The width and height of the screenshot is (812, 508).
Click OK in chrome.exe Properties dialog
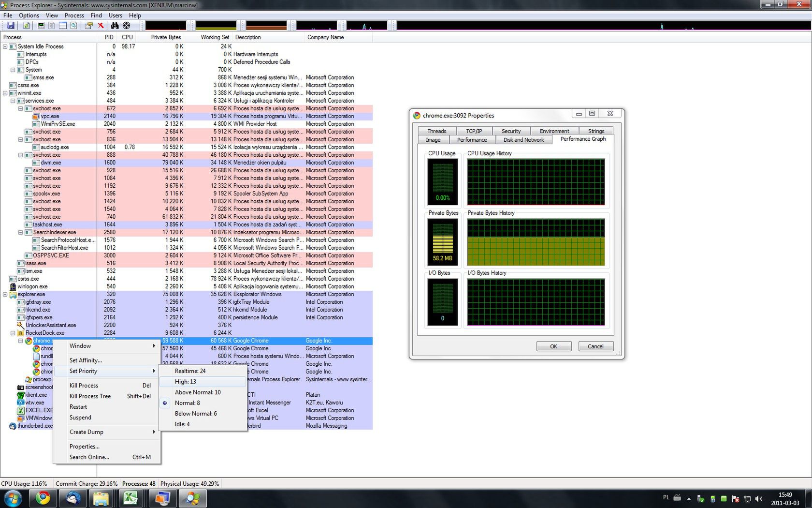(554, 346)
